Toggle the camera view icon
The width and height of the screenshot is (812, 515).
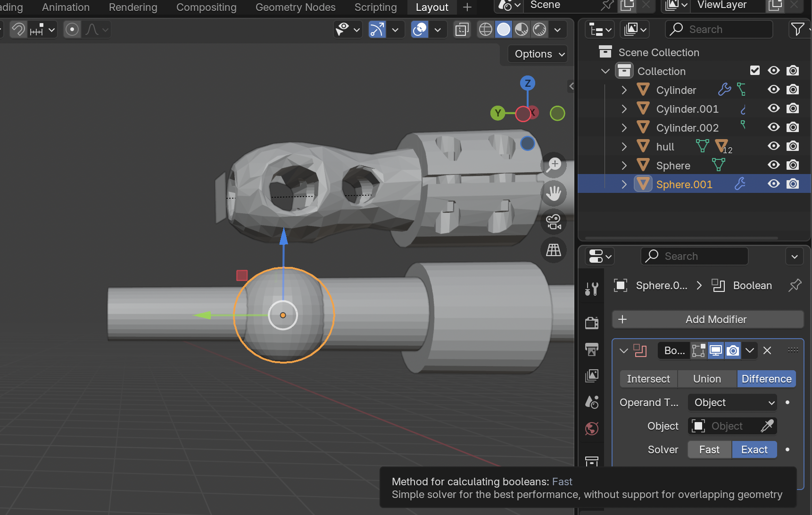point(554,222)
